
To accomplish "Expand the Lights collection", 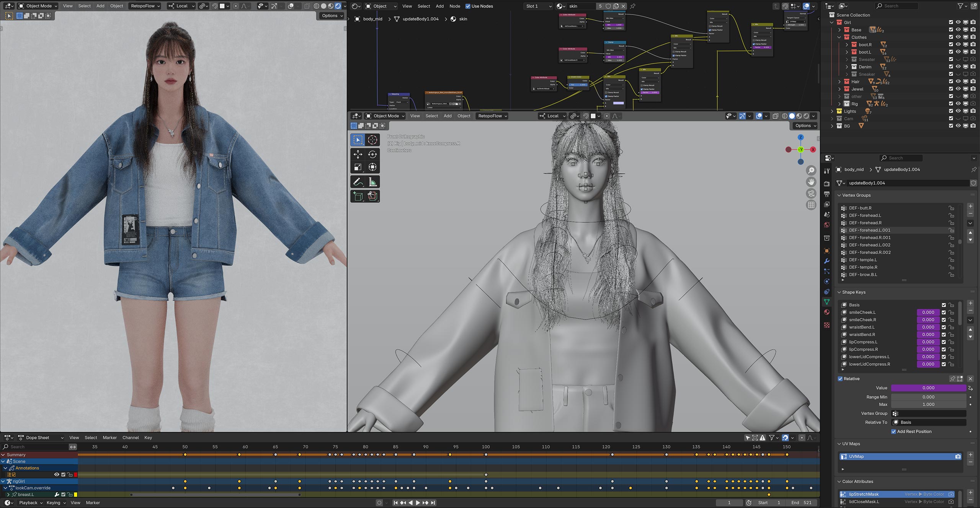I will [x=832, y=111].
